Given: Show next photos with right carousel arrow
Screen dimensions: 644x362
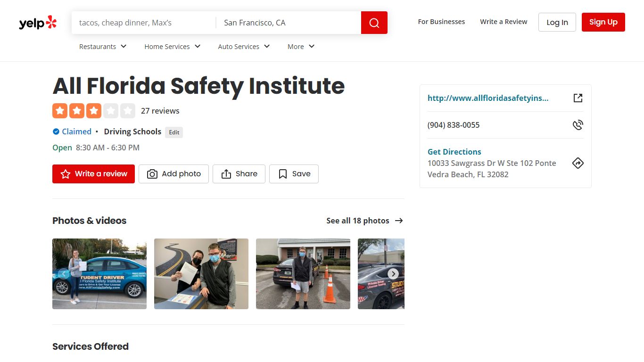Looking at the screenshot, I should point(393,274).
